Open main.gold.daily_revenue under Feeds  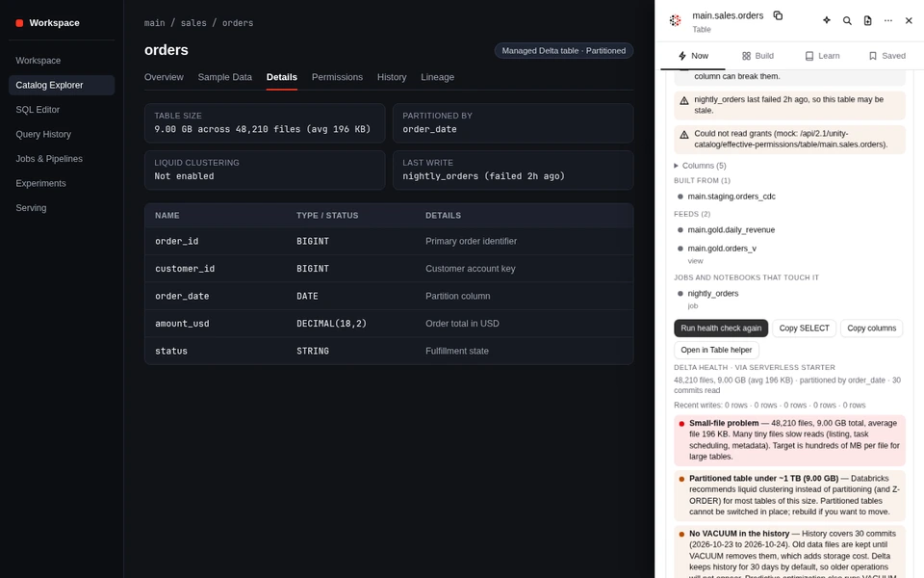pyautogui.click(x=731, y=230)
